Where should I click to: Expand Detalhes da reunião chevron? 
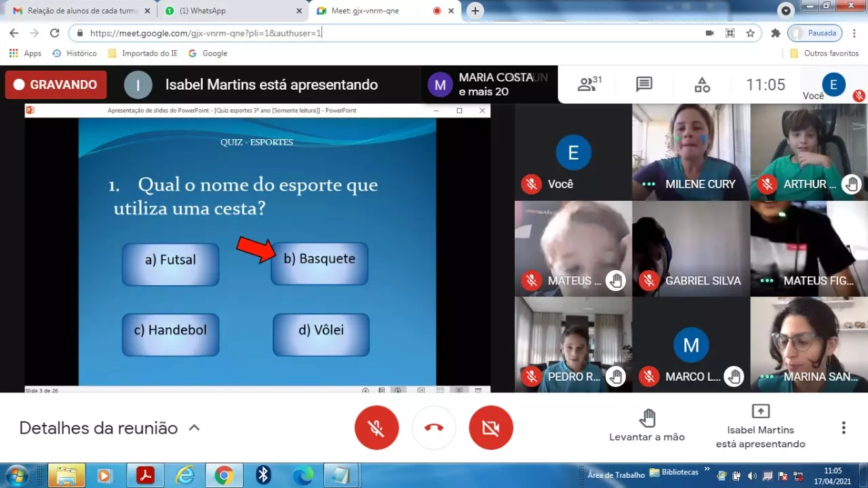coord(194,428)
